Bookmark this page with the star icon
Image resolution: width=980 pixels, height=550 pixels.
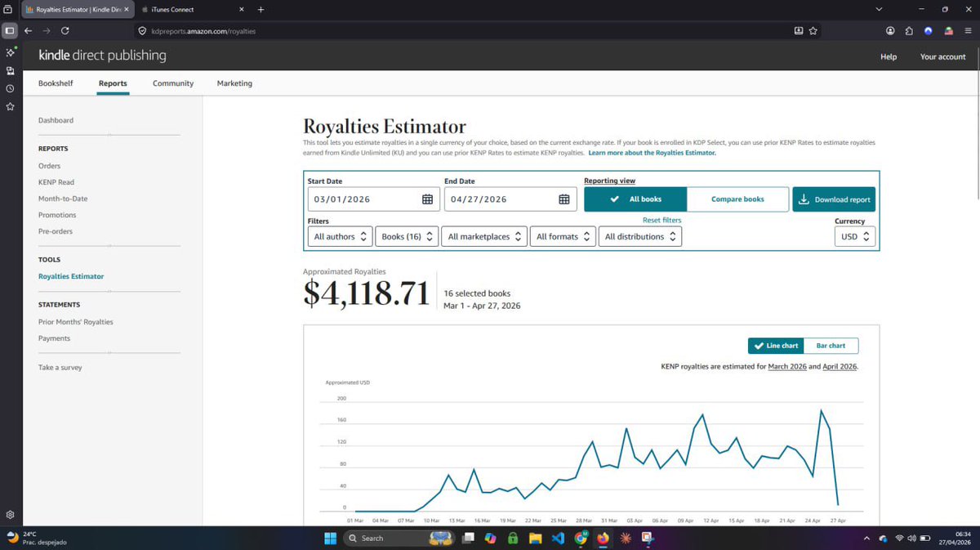(813, 30)
